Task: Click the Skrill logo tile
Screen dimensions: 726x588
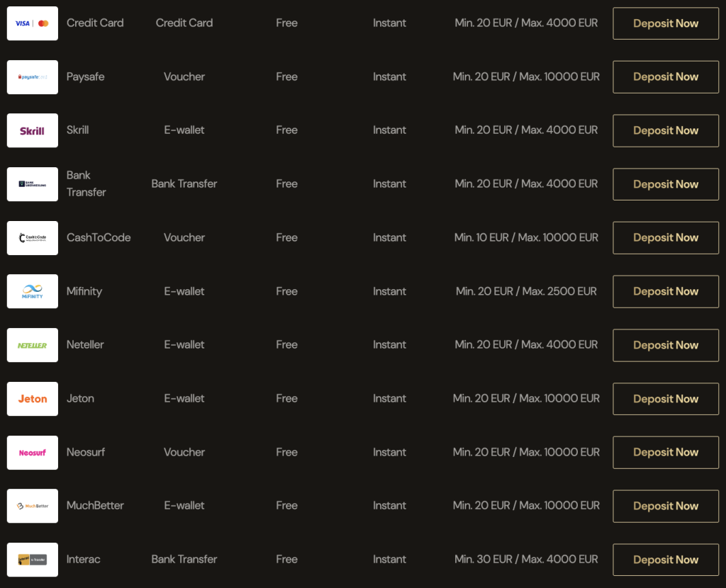Action: pyautogui.click(x=33, y=130)
